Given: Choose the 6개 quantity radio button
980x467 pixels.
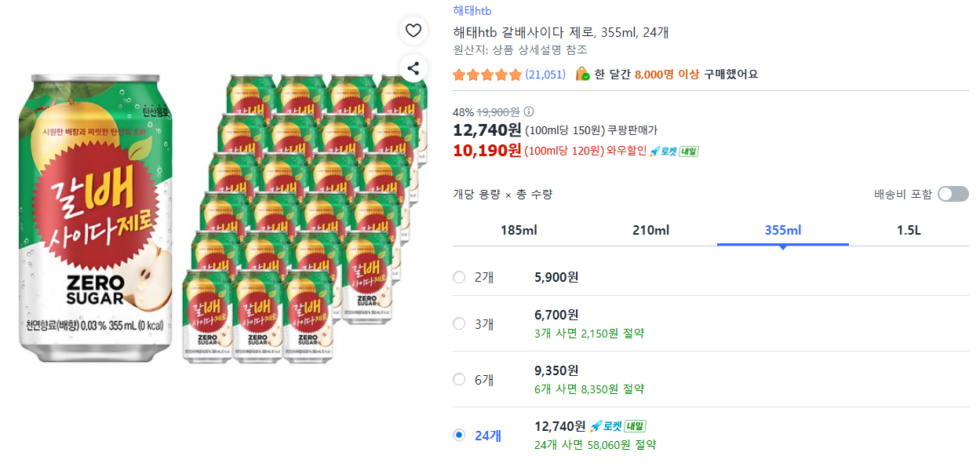Looking at the screenshot, I should click(x=459, y=379).
